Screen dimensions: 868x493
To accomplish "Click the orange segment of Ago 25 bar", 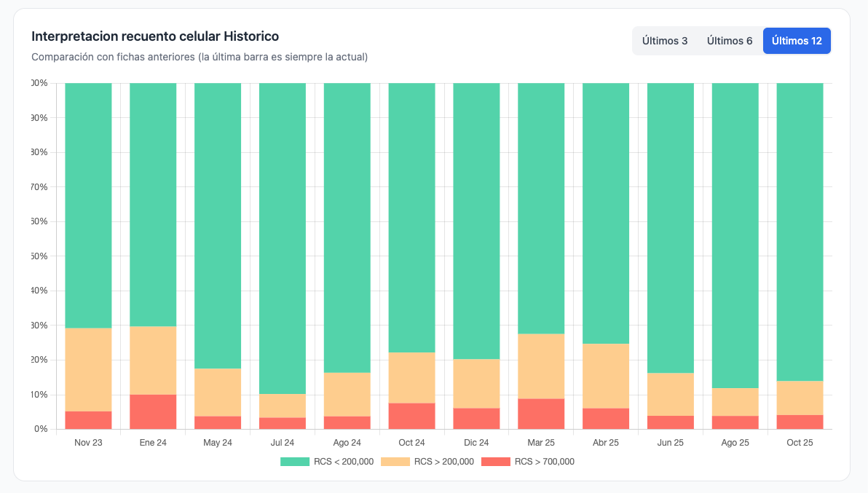I will coord(735,402).
